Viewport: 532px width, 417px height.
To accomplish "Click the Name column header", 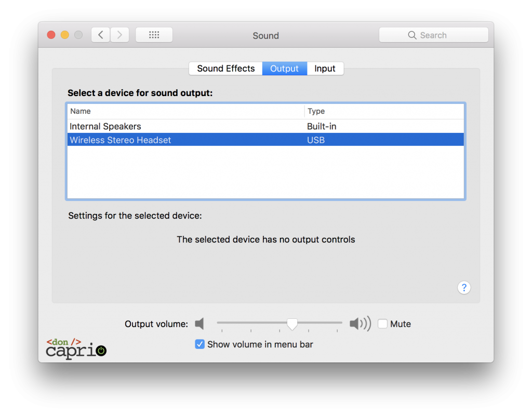I will tap(185, 111).
